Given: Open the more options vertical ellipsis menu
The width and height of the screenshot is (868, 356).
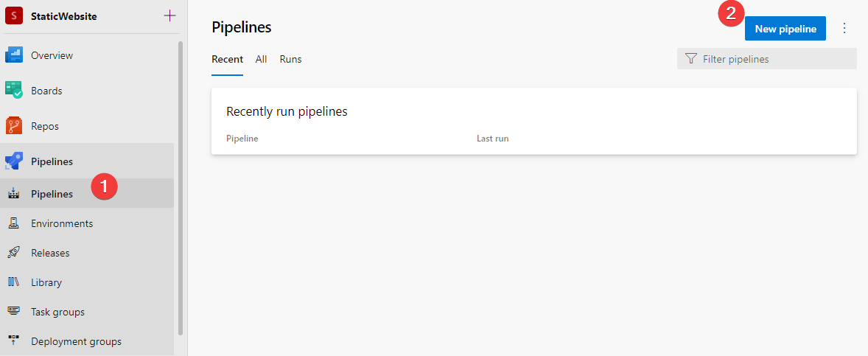Looking at the screenshot, I should pyautogui.click(x=844, y=29).
